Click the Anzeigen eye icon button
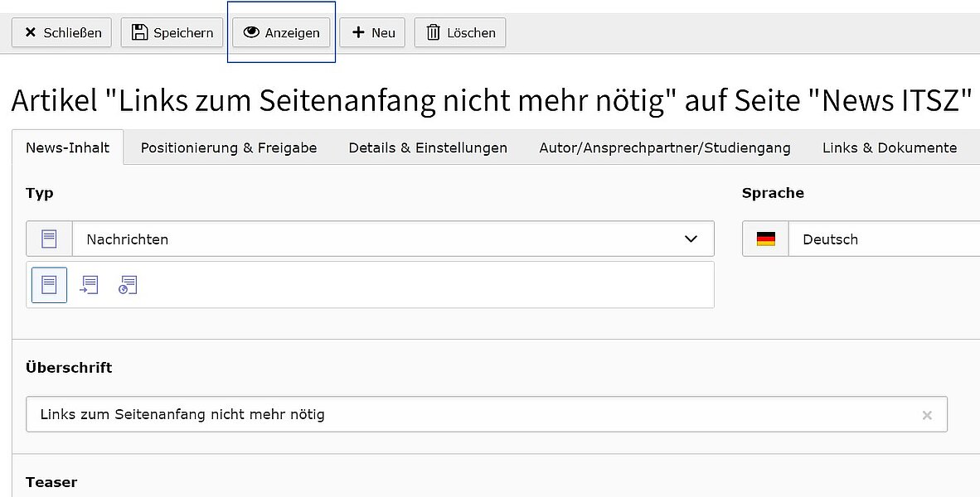Viewport: 980px width, 497px height. 282,33
